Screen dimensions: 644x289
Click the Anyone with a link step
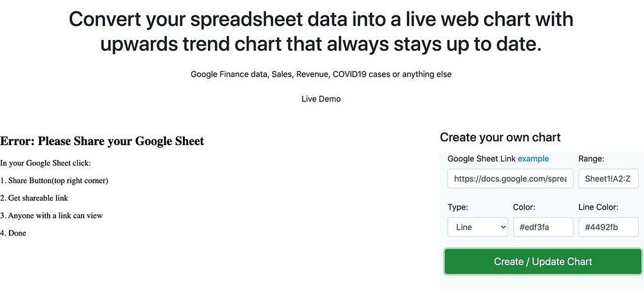pyautogui.click(x=52, y=215)
